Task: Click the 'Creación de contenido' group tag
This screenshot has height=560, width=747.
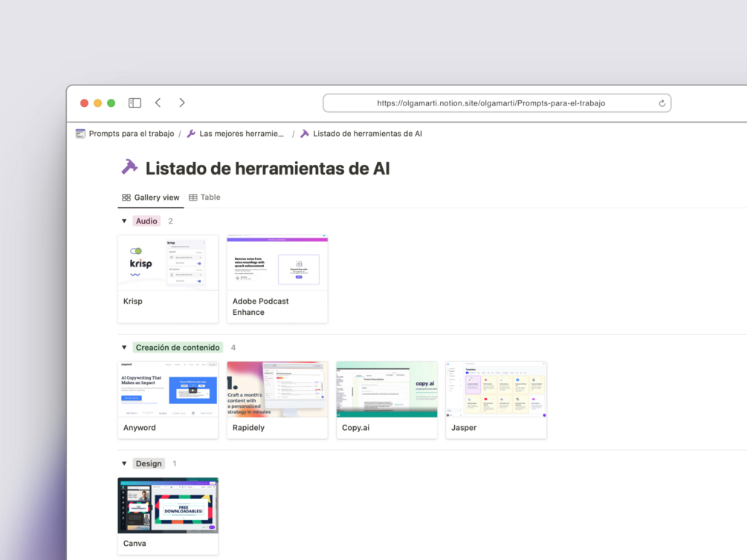Action: 178,348
